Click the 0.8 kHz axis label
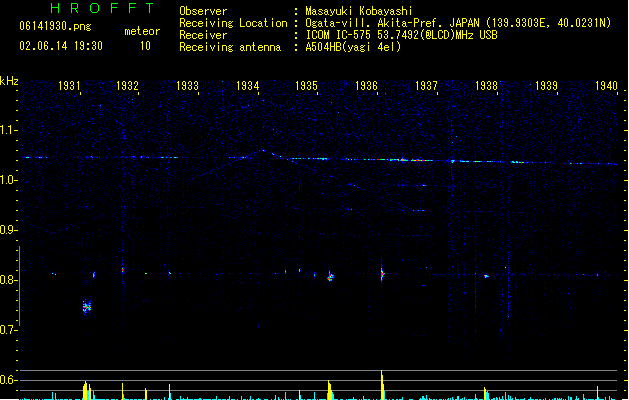This screenshot has height=400, width=629. (7, 280)
